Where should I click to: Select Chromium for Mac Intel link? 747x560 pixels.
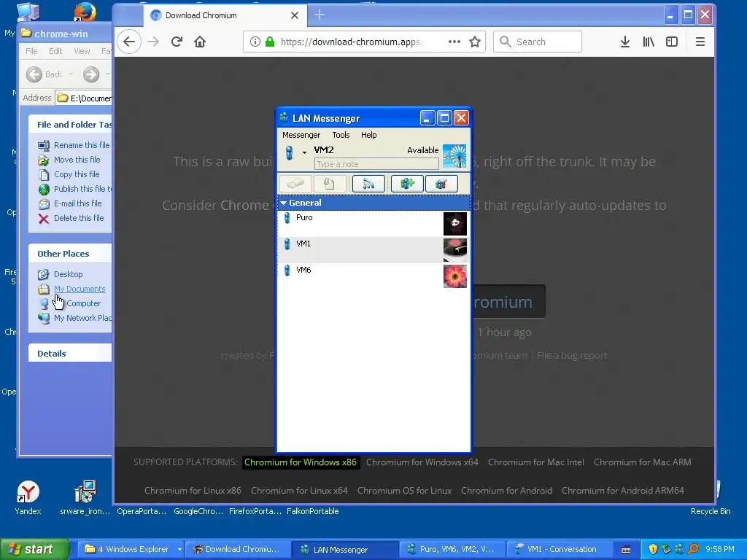pyautogui.click(x=536, y=462)
